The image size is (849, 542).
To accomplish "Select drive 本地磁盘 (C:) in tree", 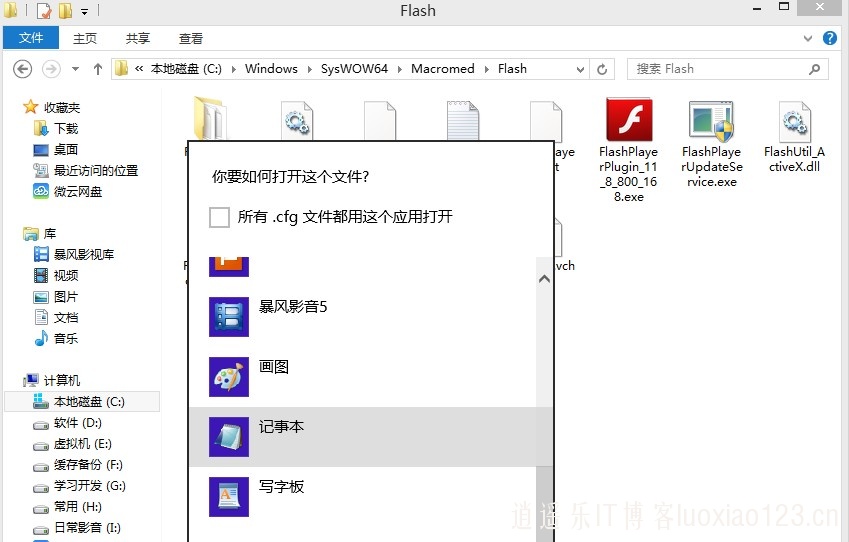I will coord(82,402).
